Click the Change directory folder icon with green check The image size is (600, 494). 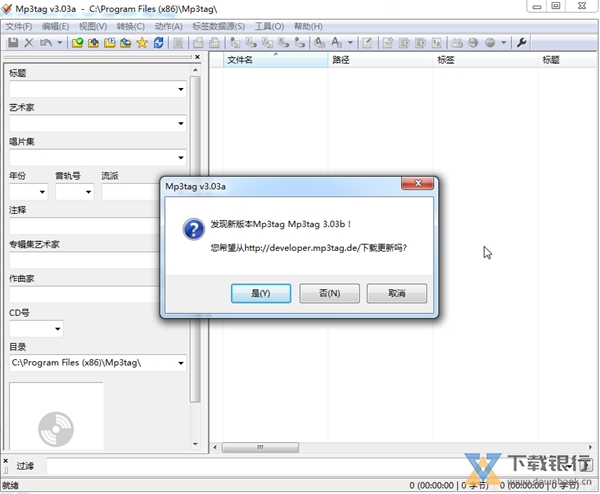[77, 42]
